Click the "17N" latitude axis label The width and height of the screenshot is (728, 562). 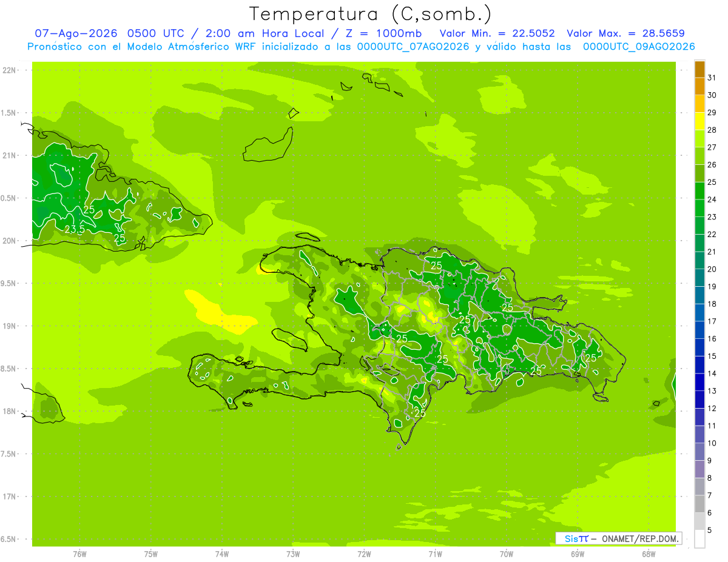point(9,497)
